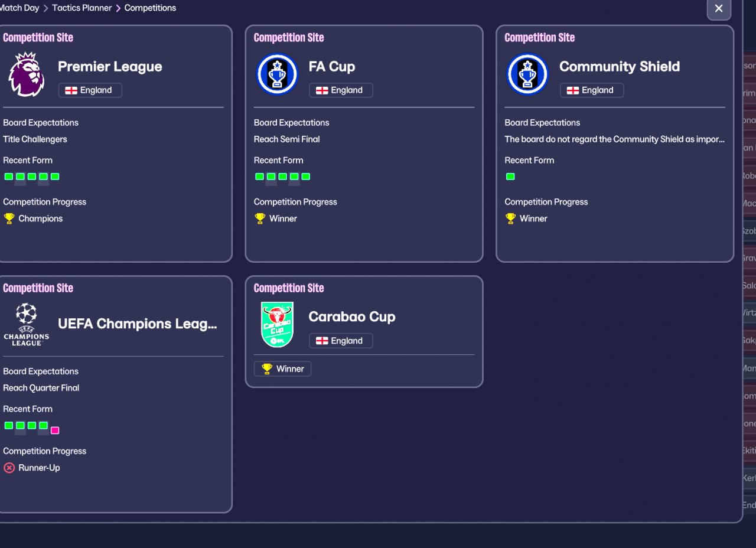The height and width of the screenshot is (548, 756).
Task: Click the Champions progress text
Action: point(40,218)
